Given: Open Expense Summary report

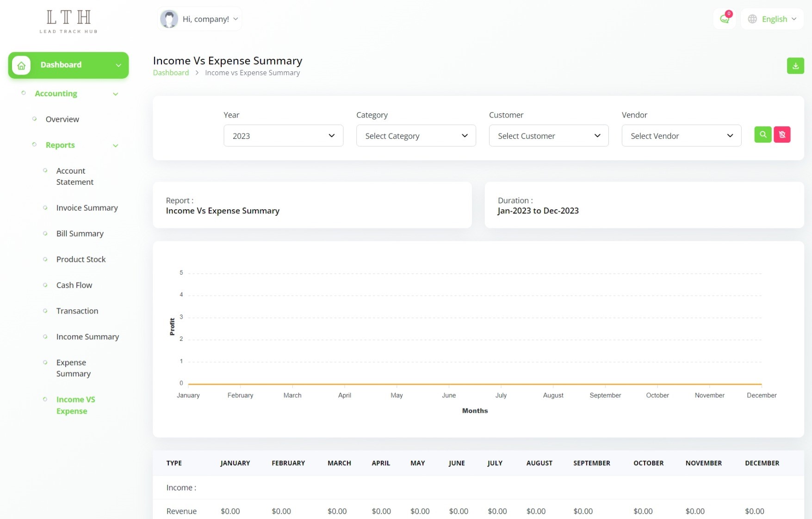Looking at the screenshot, I should point(74,368).
